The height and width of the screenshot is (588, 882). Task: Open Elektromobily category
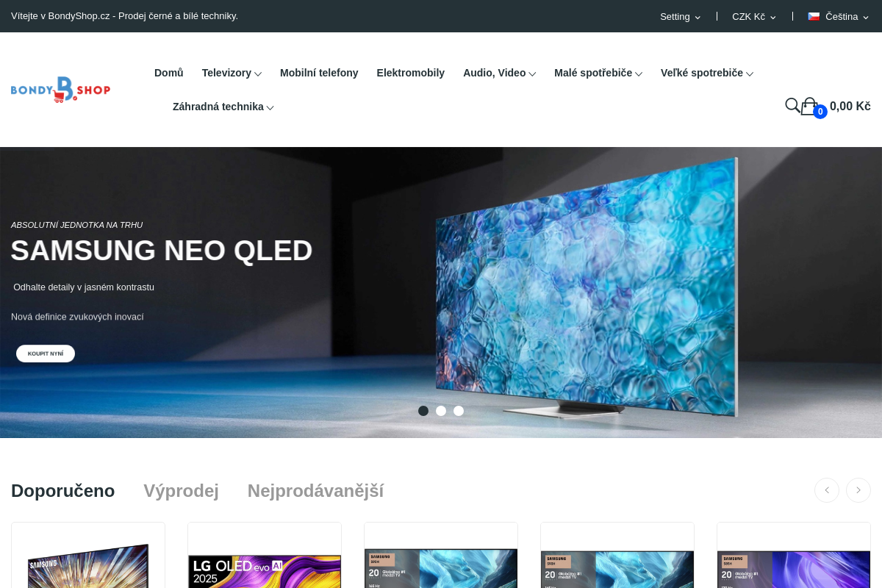411,73
